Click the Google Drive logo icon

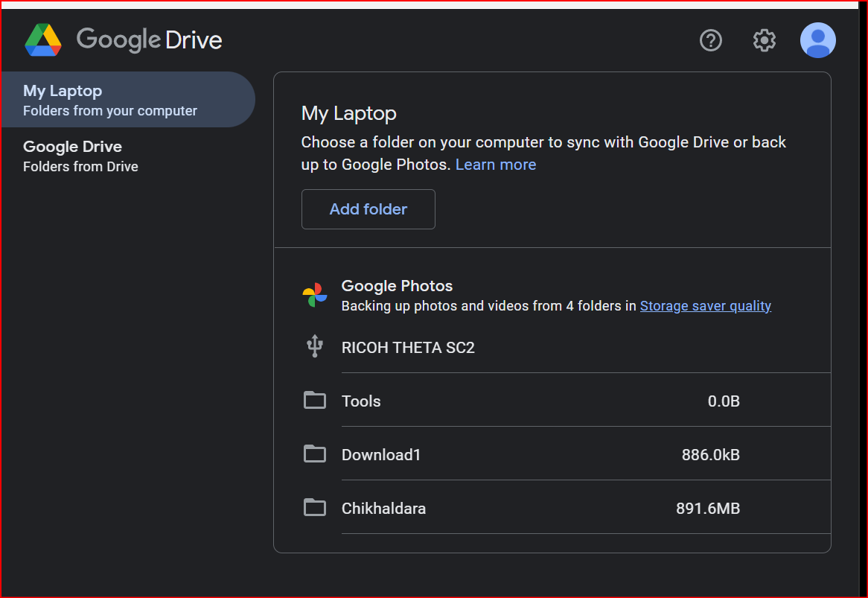tap(43, 39)
